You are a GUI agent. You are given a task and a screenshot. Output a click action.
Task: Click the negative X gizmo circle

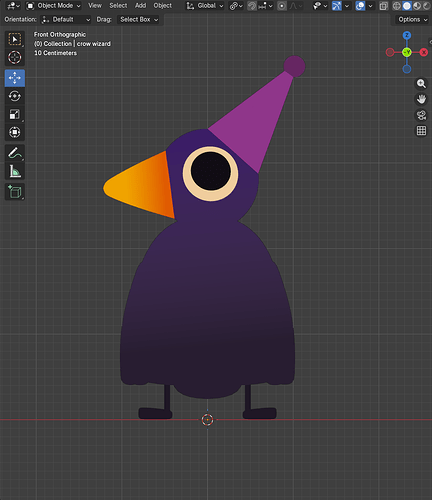point(390,52)
